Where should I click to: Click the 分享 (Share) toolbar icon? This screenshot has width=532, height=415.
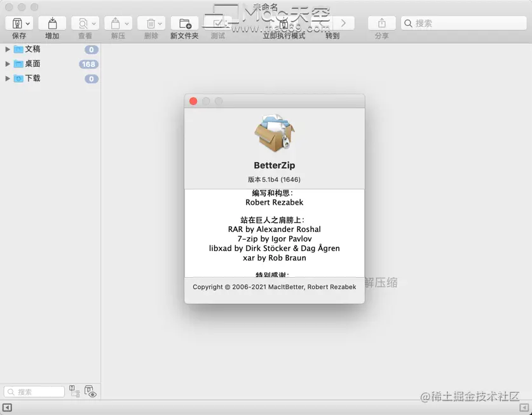click(382, 23)
